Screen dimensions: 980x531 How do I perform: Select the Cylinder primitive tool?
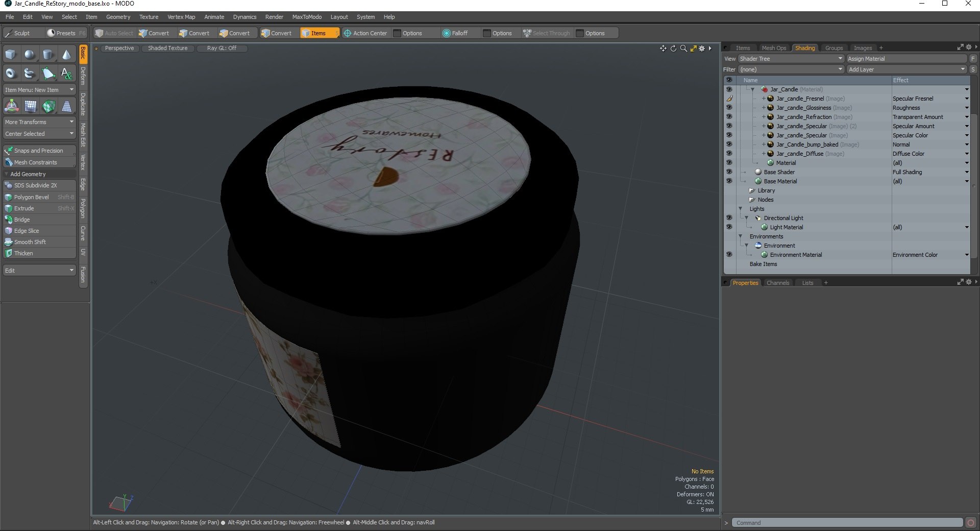[x=48, y=55]
